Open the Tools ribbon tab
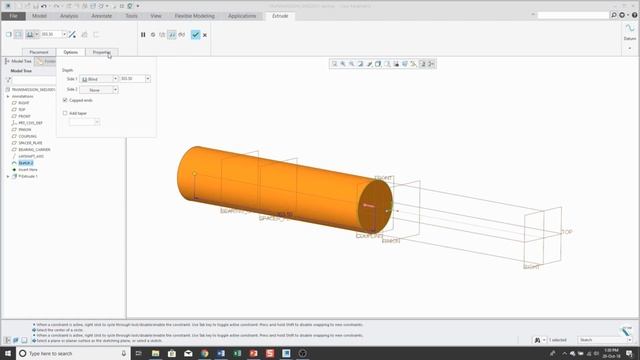Viewport: 640px width, 360px height. 131,16
